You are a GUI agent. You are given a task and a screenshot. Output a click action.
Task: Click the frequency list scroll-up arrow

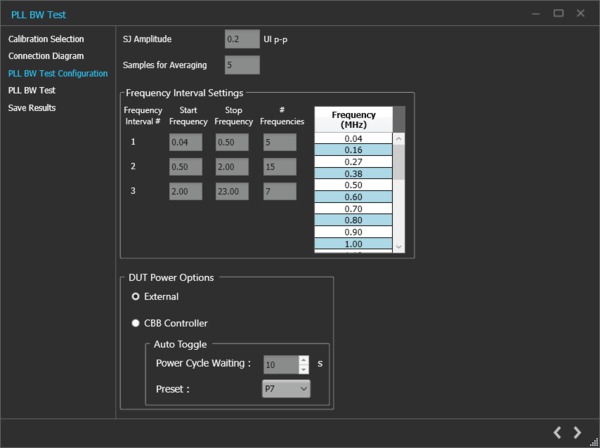(399, 138)
